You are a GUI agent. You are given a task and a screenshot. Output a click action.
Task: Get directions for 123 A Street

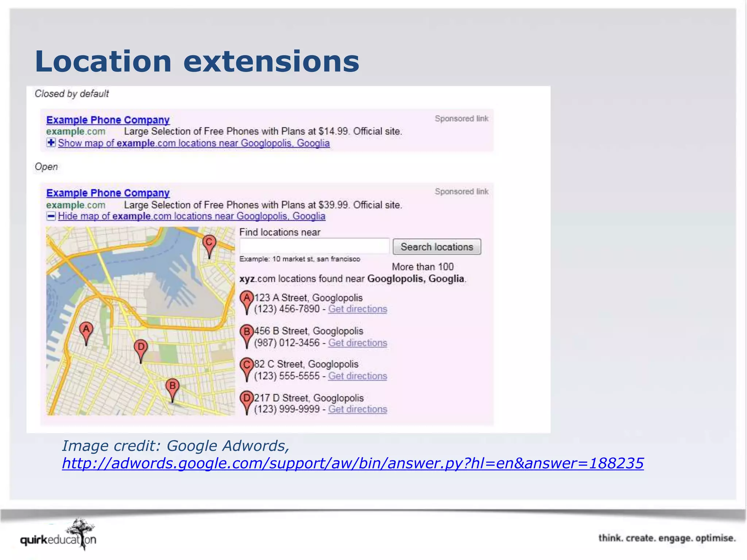coord(357,309)
